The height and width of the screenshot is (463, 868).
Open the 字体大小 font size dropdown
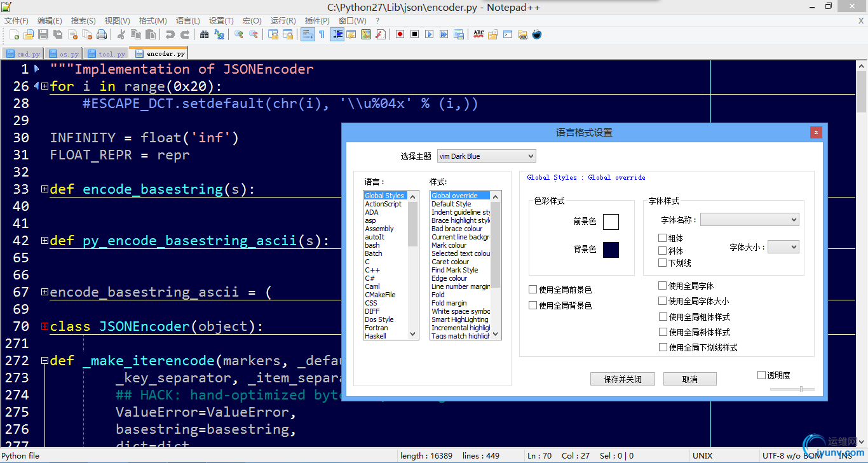click(x=783, y=247)
